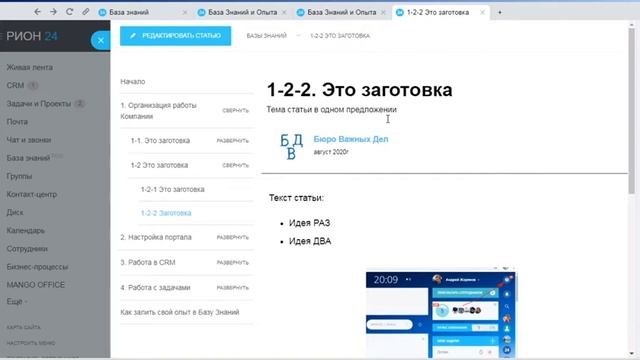
Task: Collapse section 1. Организация работы Компании
Action: pos(236,110)
